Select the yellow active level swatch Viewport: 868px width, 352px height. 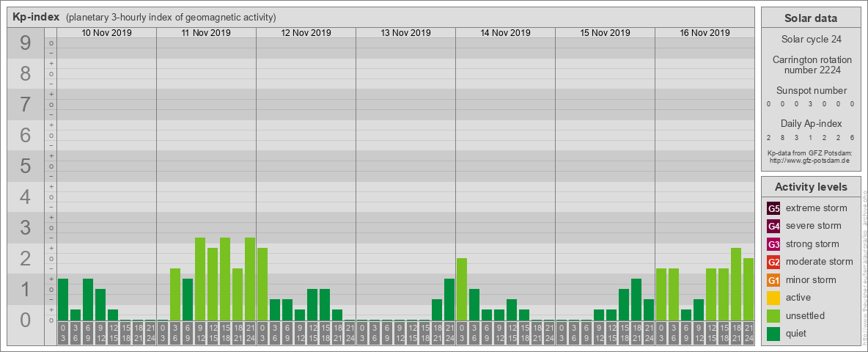773,298
